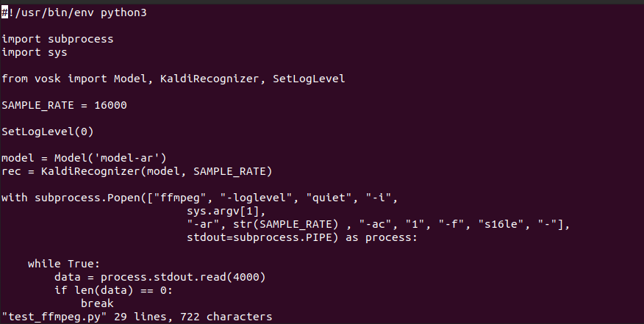Screen dimensions: 644x324
Task: Click the break statement
Action: [97, 303]
